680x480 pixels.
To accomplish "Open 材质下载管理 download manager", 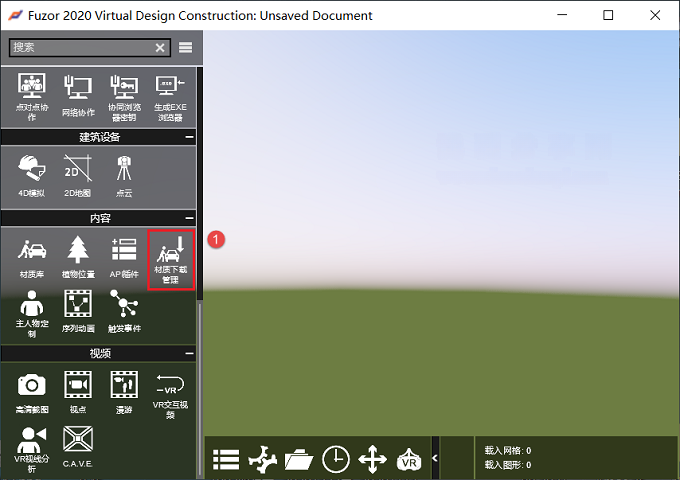I will point(170,259).
